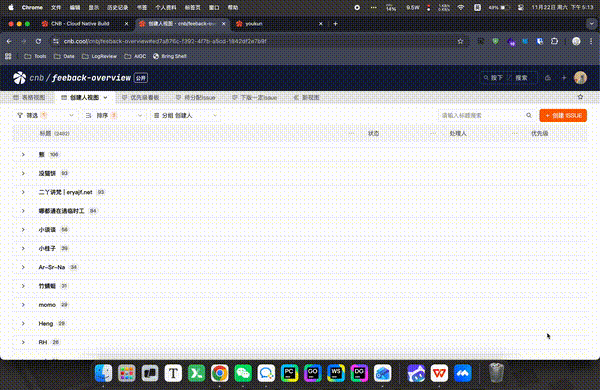Expand the 小桂子 group row

click(x=23, y=248)
